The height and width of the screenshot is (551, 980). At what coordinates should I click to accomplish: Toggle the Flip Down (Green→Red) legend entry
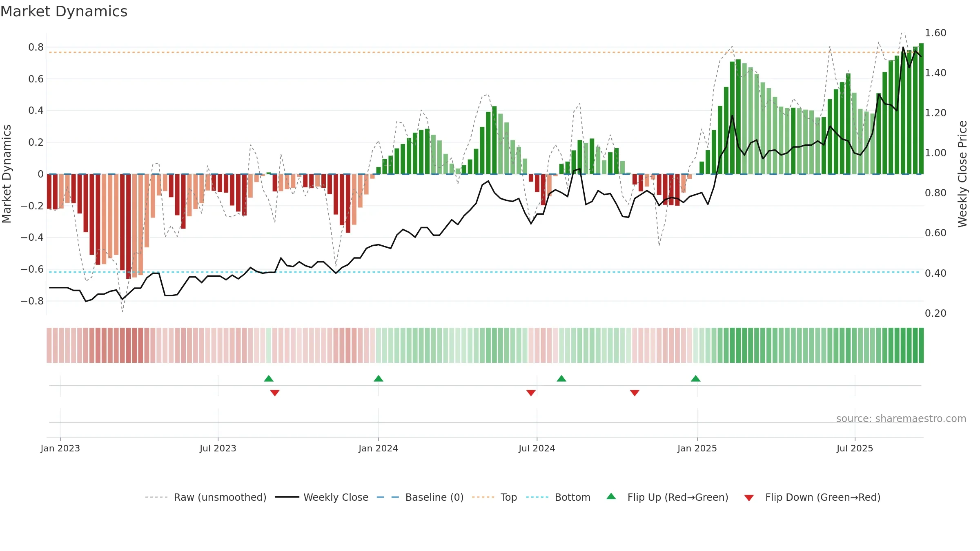(x=812, y=497)
